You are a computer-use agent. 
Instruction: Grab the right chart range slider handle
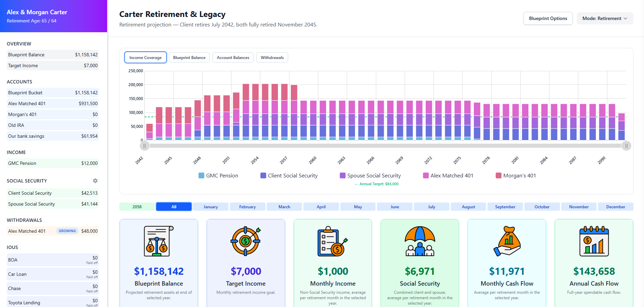click(626, 146)
